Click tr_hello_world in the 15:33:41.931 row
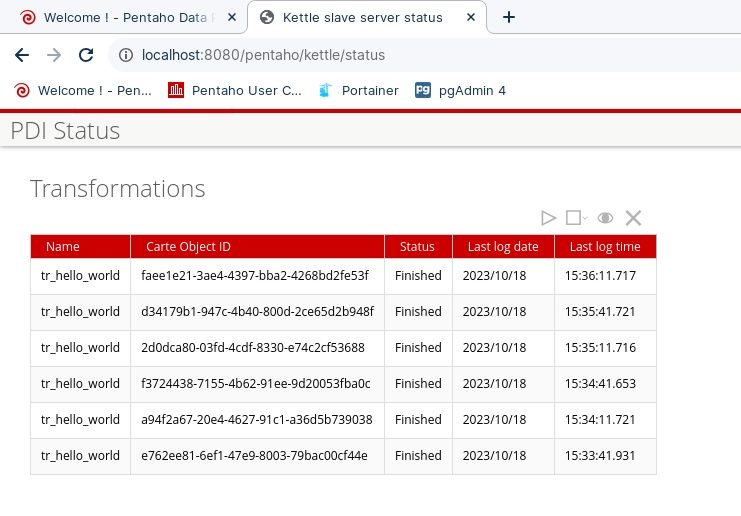Screen dimensions: 741x516 point(80,456)
